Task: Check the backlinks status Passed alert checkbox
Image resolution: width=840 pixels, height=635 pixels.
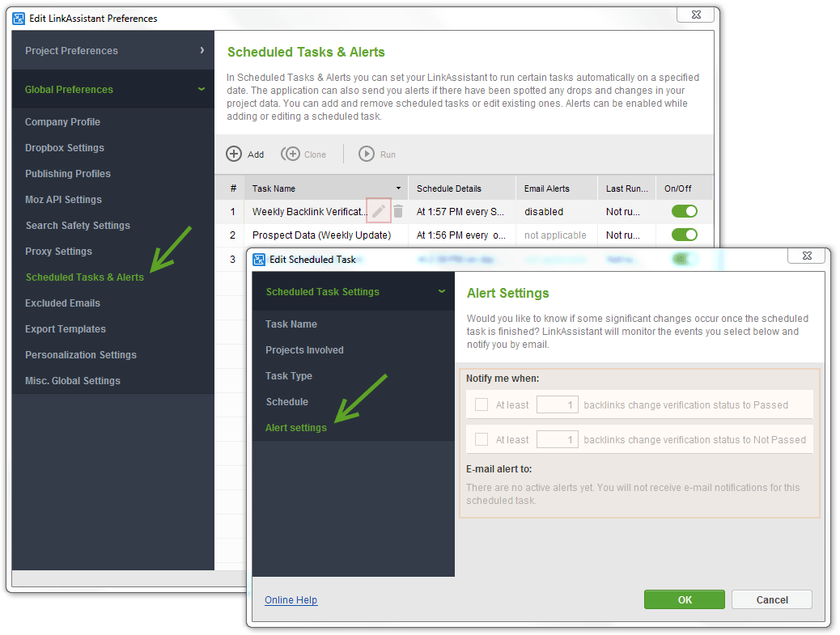Action: tap(482, 404)
